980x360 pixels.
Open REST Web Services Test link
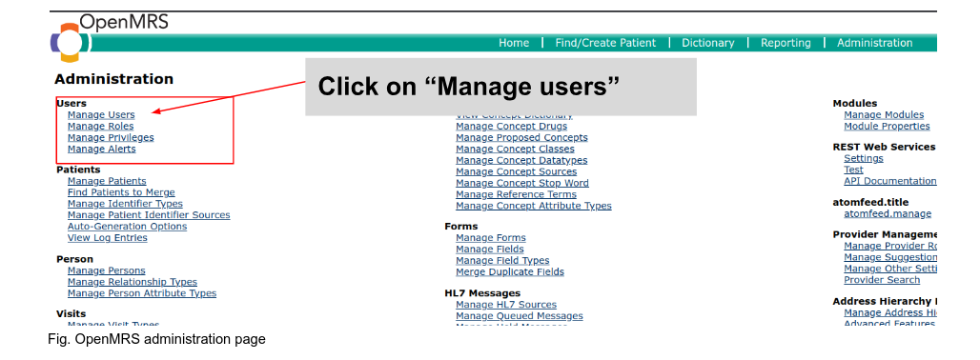[x=854, y=170]
